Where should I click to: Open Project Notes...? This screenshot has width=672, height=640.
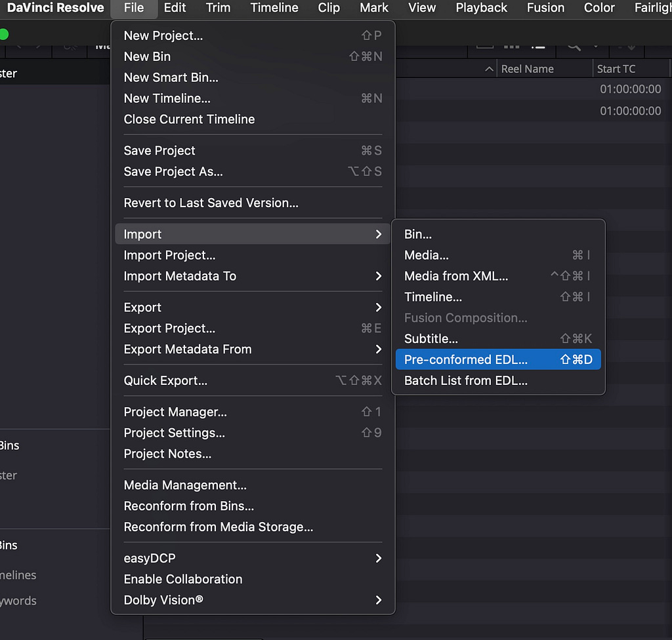pos(253,454)
